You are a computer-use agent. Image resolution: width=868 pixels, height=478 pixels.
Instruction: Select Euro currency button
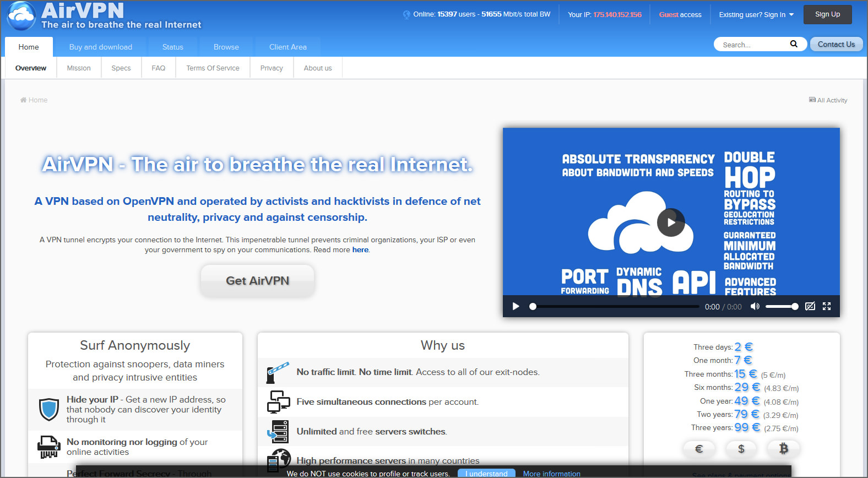[x=699, y=449]
